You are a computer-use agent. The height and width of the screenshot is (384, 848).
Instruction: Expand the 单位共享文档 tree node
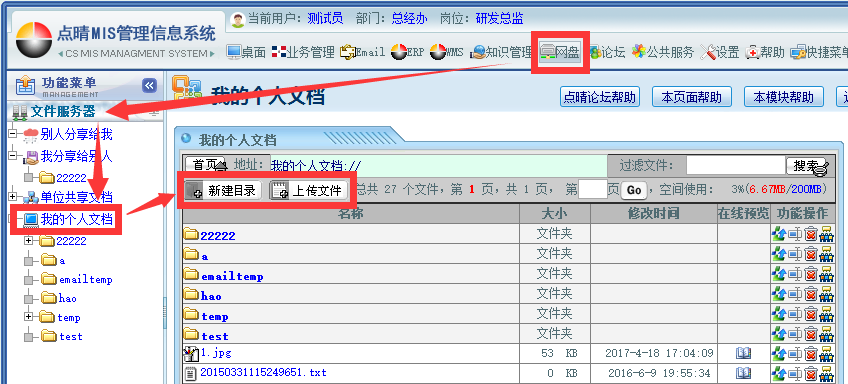click(13, 196)
